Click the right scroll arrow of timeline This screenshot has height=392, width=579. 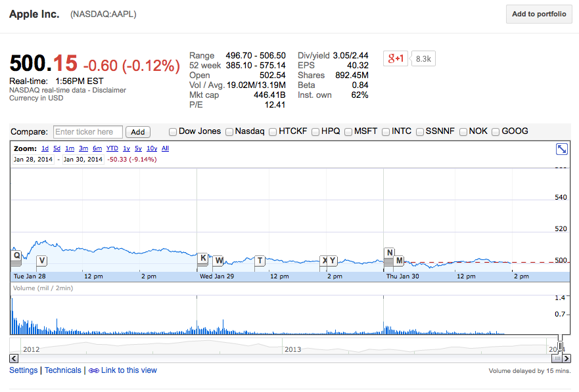click(x=567, y=359)
